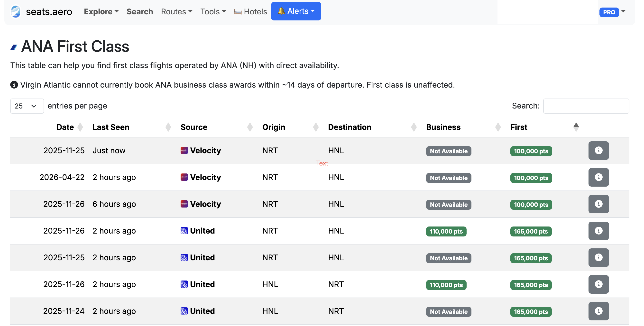Sort table by Last Seen column

[x=168, y=127]
